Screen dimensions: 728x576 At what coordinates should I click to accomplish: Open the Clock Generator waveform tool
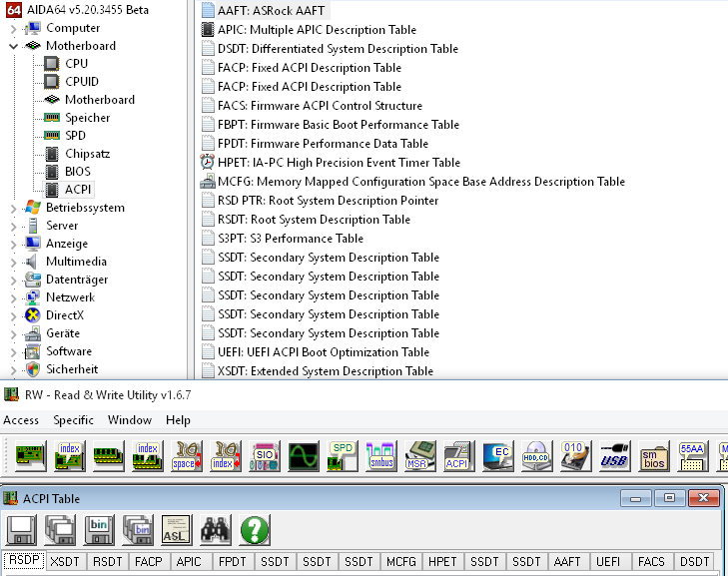point(304,456)
